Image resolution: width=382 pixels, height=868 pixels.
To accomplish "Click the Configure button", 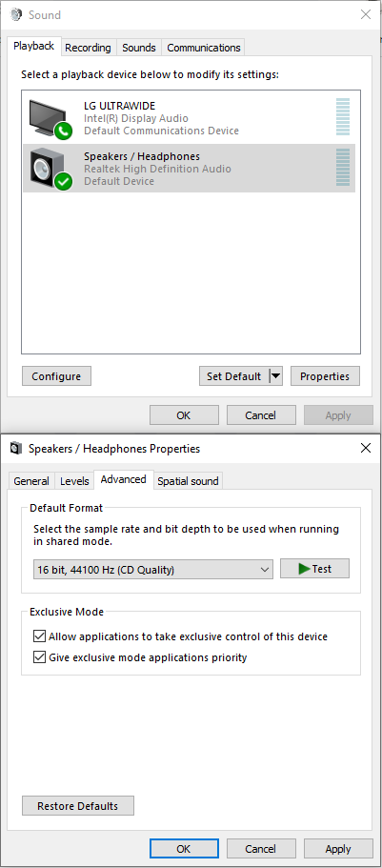I will click(56, 376).
